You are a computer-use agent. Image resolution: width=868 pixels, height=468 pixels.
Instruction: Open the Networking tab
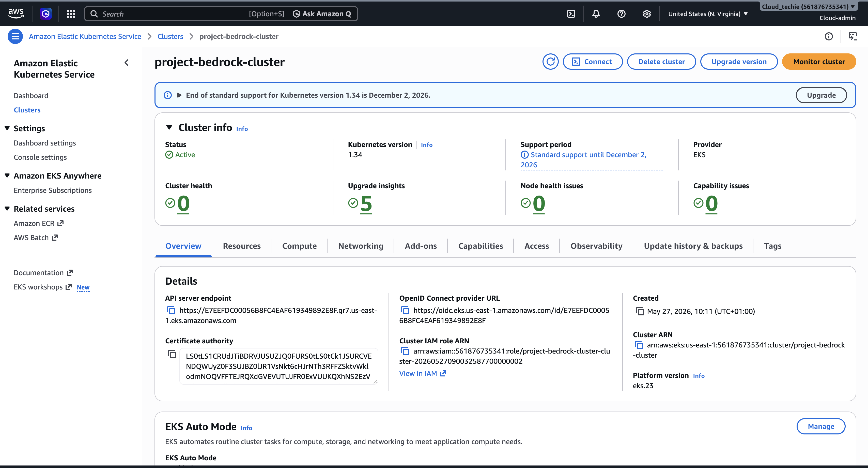coord(361,246)
